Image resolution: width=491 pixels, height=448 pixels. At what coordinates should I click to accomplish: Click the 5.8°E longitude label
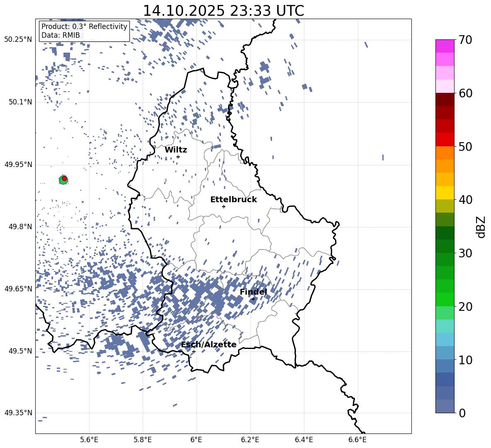click(143, 440)
